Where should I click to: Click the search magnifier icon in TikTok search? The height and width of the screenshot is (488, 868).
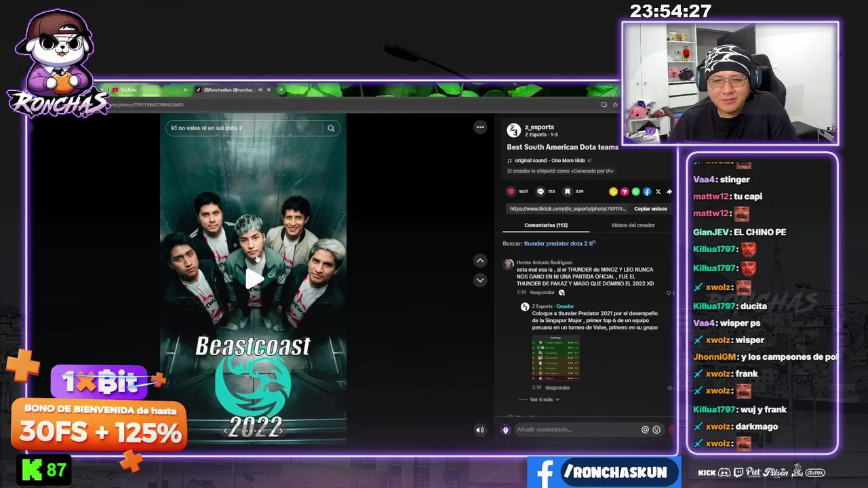331,128
